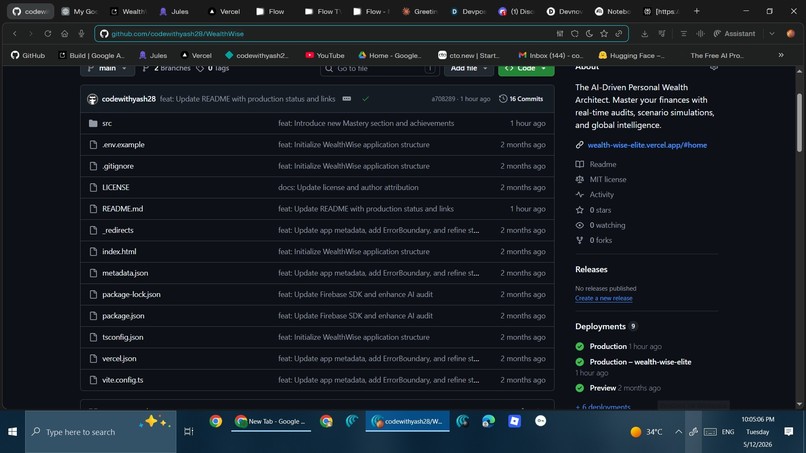
Task: Open metadata.json file
Action: [125, 273]
